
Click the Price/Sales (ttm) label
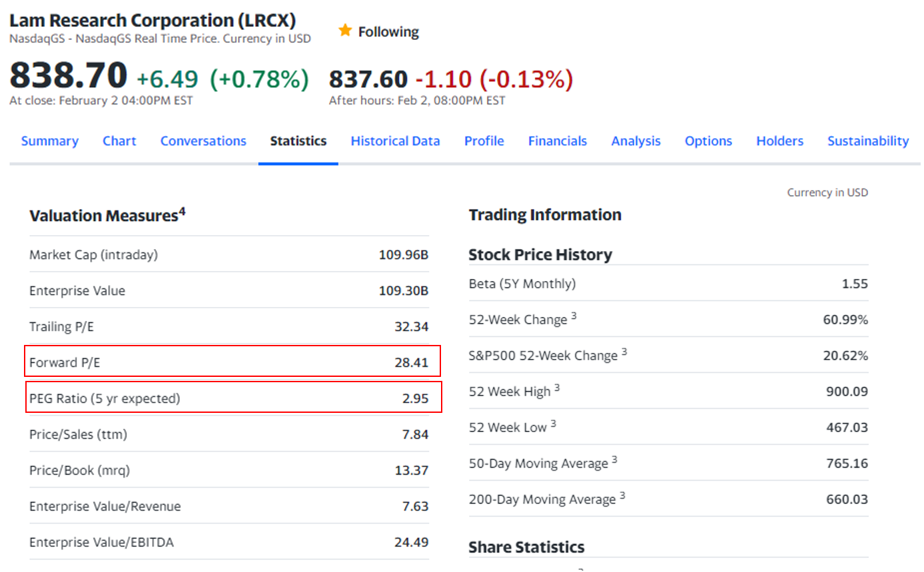click(78, 435)
